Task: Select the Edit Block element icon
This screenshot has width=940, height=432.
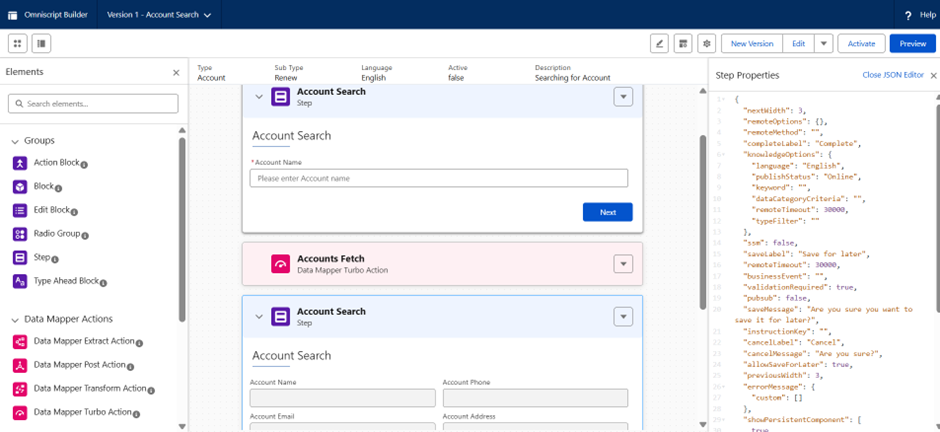Action: tap(20, 210)
